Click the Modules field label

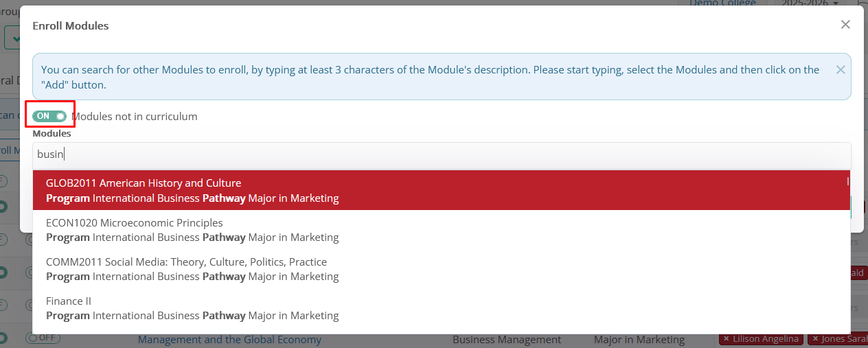[x=52, y=134]
